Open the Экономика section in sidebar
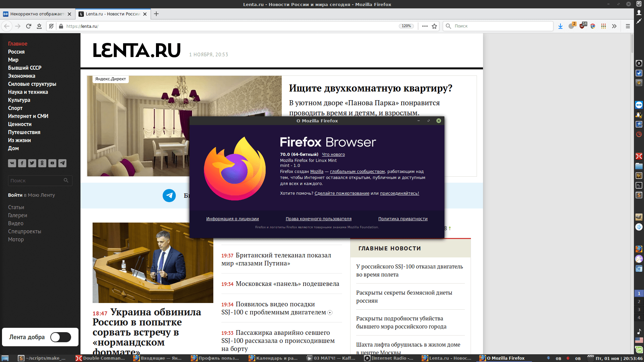Viewport: 644px width, 362px height. click(21, 76)
